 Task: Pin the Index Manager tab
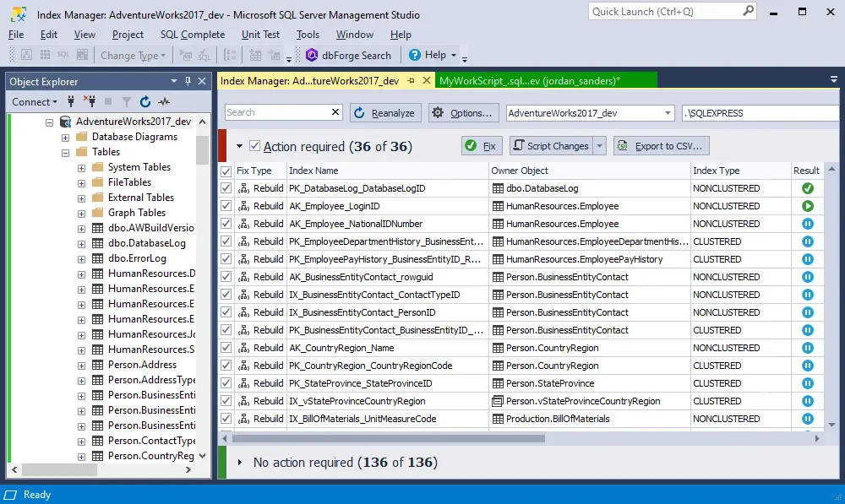(x=411, y=81)
